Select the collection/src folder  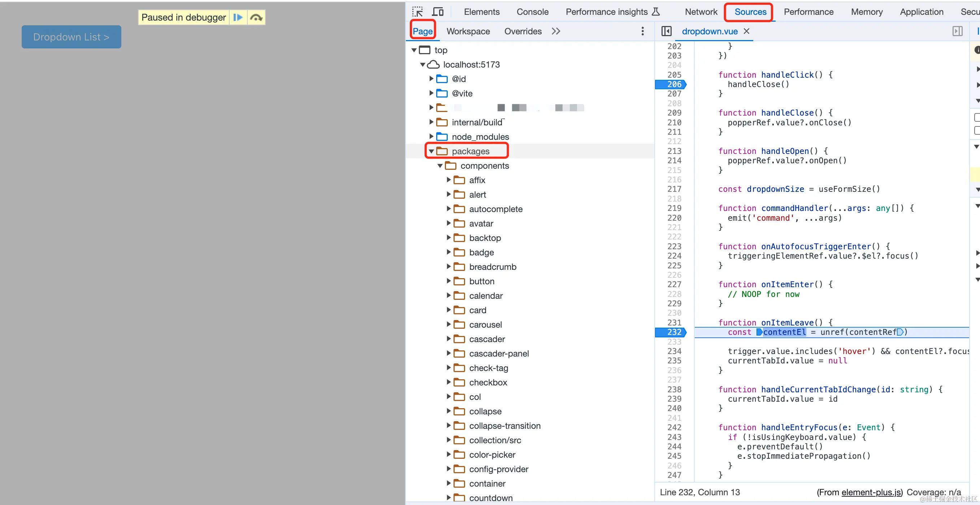(495, 440)
